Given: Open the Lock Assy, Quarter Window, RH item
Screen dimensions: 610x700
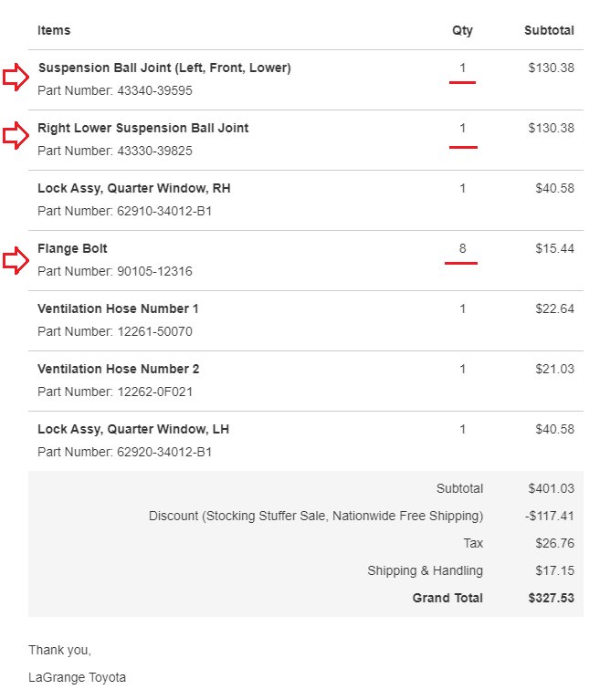Looking at the screenshot, I should click(x=134, y=188).
